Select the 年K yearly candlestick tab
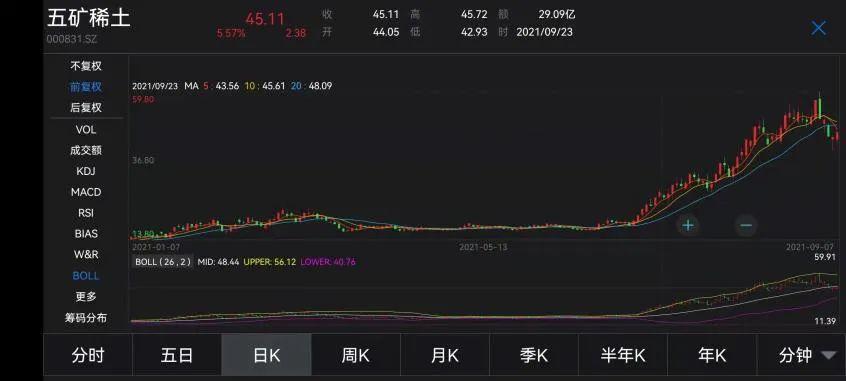 point(712,355)
